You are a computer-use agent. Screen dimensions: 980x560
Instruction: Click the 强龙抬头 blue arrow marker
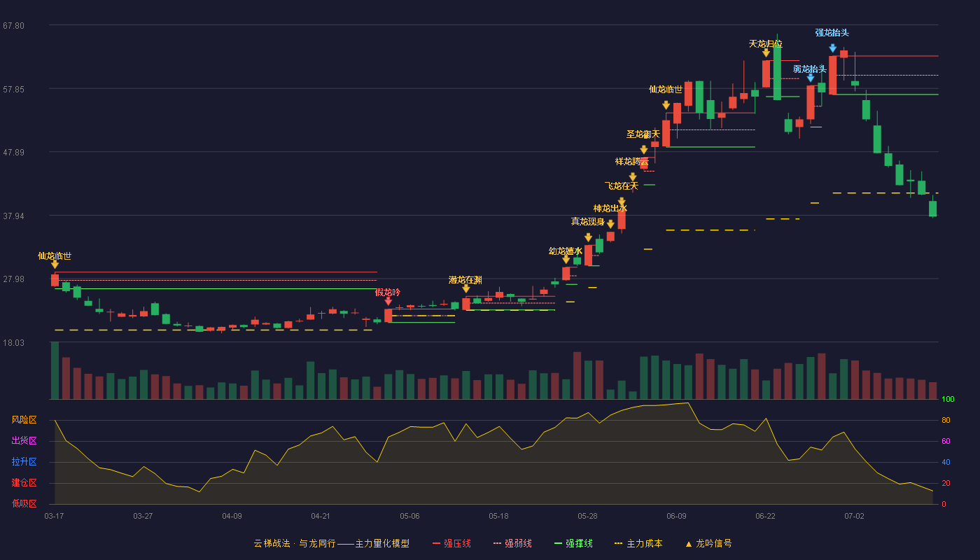tap(832, 48)
